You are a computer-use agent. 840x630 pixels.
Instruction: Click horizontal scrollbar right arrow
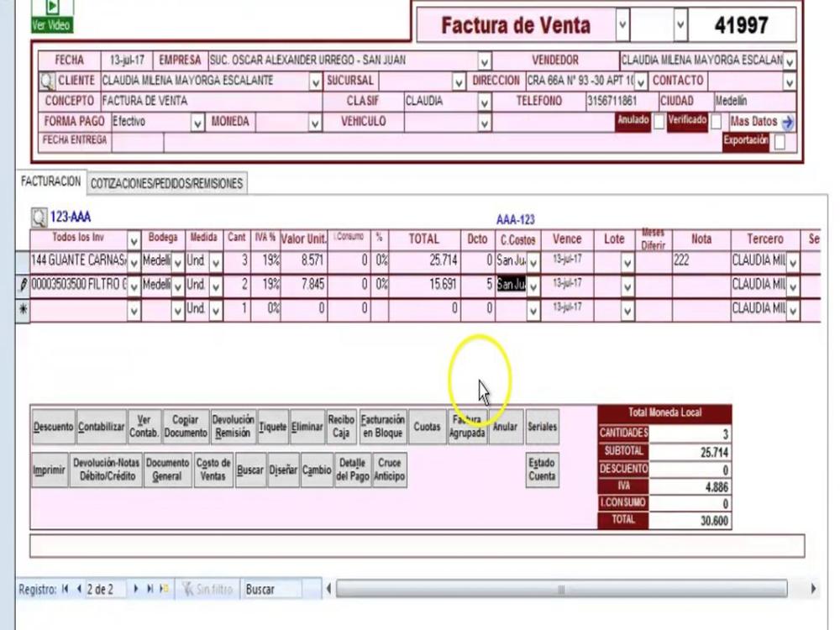(813, 589)
